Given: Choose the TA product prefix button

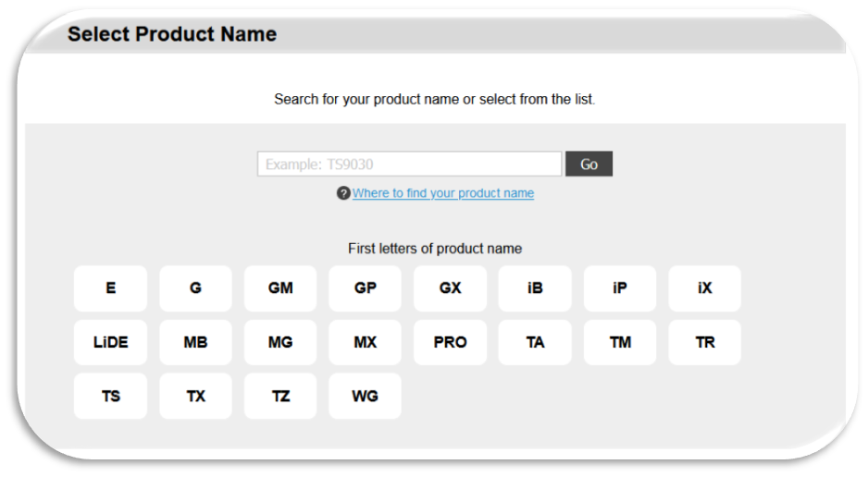Looking at the screenshot, I should coord(535,342).
